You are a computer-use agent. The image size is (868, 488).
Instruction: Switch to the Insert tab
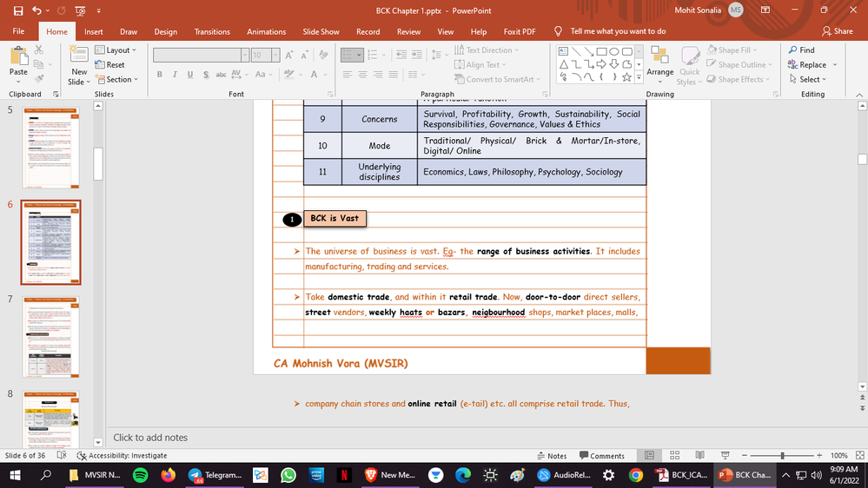point(94,31)
